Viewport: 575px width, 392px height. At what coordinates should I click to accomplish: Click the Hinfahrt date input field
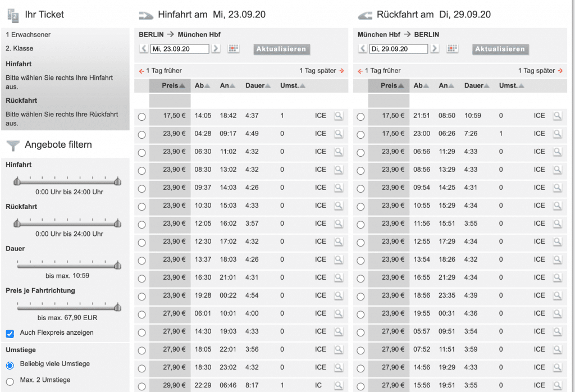coord(180,49)
